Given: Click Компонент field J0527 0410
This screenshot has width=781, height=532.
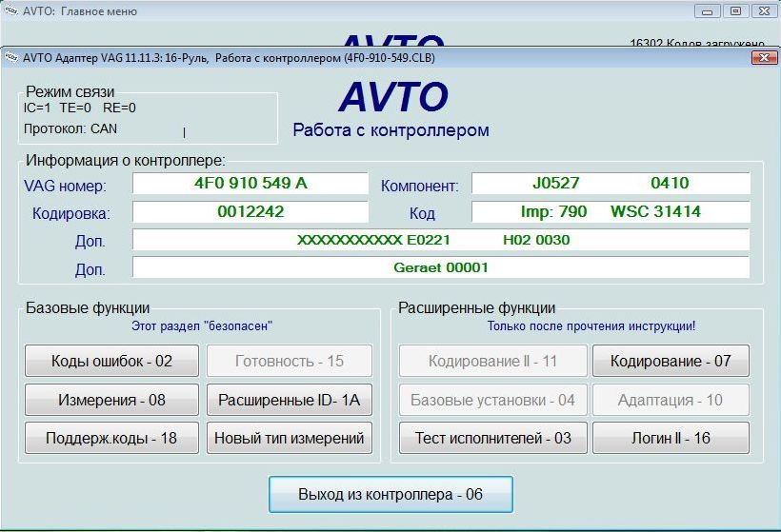Looking at the screenshot, I should (x=611, y=183).
